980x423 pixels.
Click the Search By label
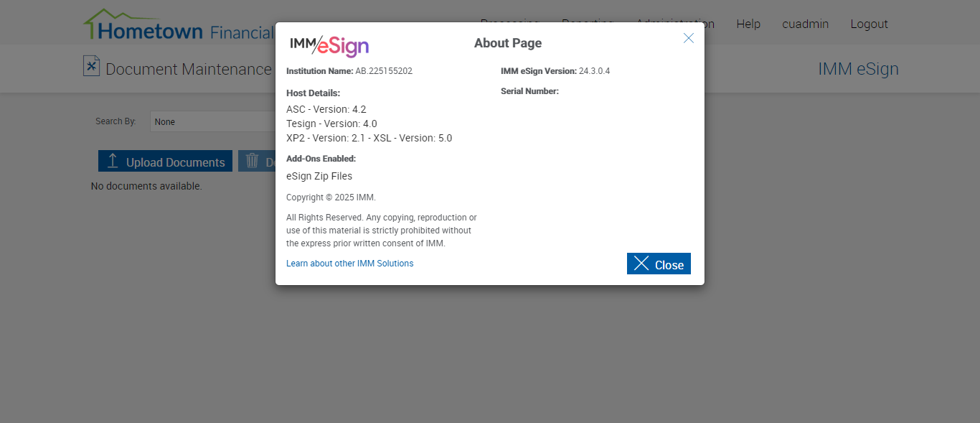click(116, 121)
